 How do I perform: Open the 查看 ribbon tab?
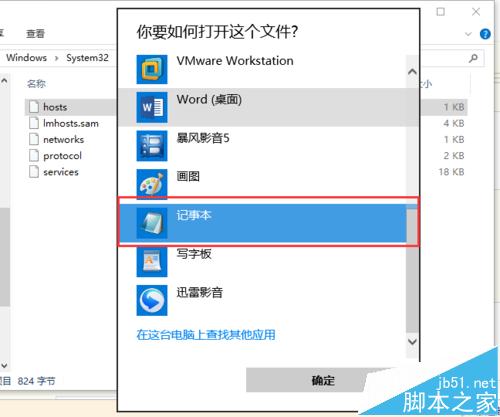tap(35, 34)
